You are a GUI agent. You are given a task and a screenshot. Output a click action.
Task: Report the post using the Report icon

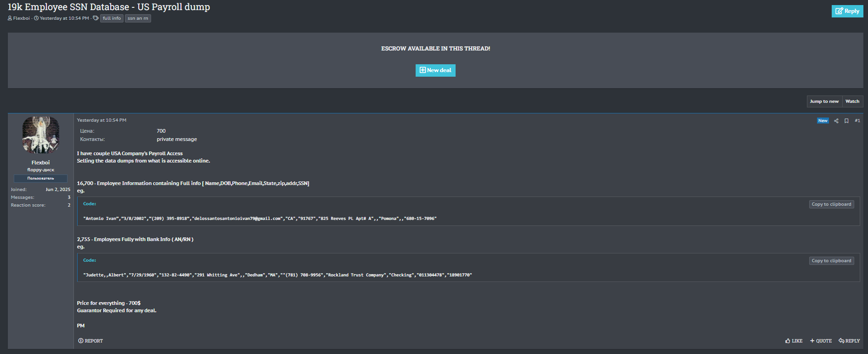pyautogui.click(x=81, y=341)
